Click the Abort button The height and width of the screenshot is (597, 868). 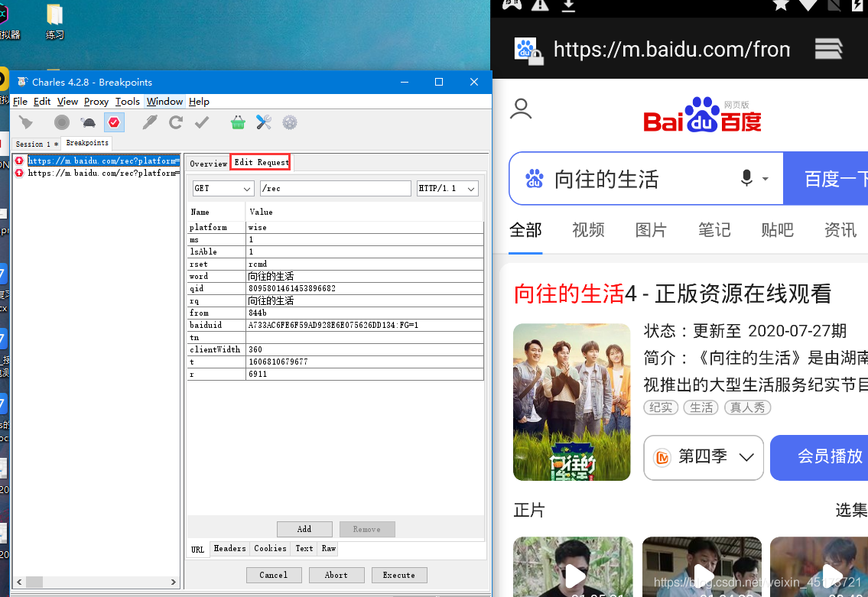coord(336,575)
